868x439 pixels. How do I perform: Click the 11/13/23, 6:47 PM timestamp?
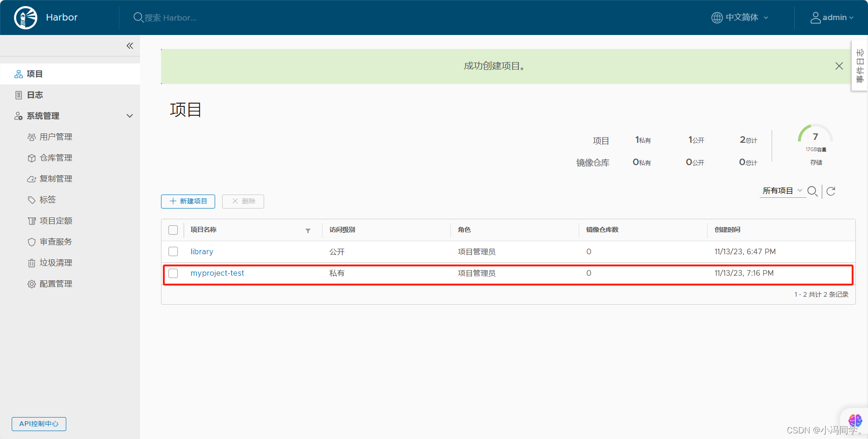click(x=745, y=251)
